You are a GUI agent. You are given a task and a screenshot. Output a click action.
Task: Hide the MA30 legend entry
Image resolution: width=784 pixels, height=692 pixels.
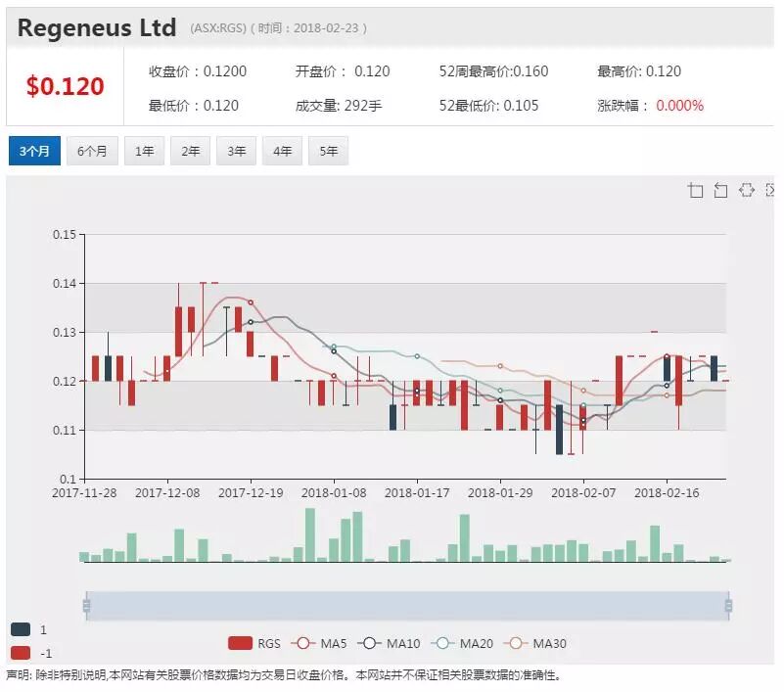535,643
